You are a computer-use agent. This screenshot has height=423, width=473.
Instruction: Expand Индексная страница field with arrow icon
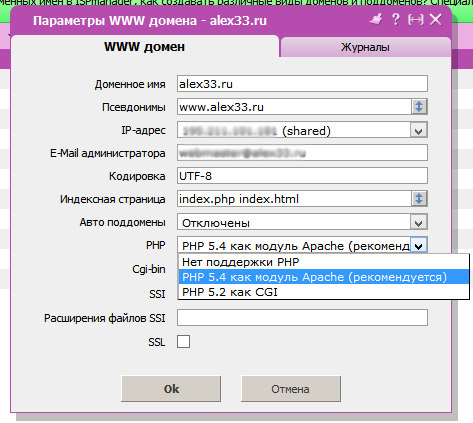(x=419, y=199)
